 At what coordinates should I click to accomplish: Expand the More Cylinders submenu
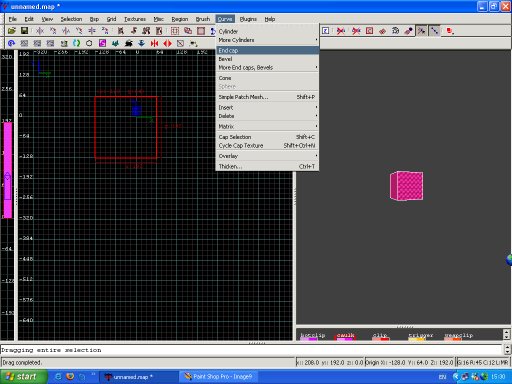(x=267, y=40)
